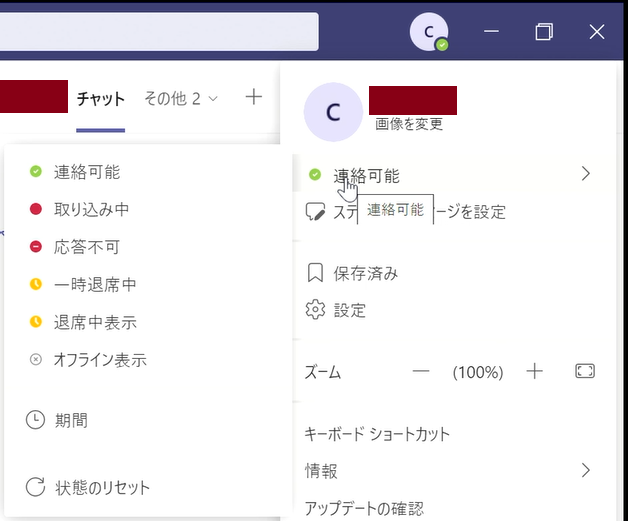628x521 pixels.
Task: Toggle full screen icon next to zoom
Action: pyautogui.click(x=585, y=371)
